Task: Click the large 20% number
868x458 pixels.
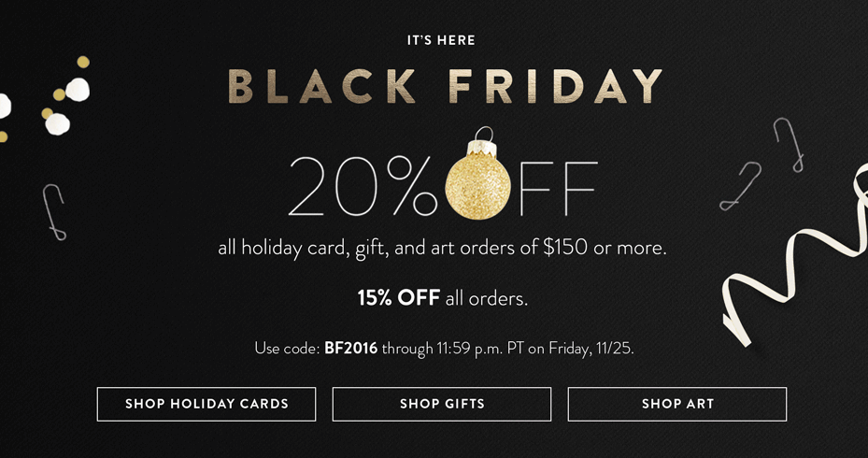Action: [362, 185]
